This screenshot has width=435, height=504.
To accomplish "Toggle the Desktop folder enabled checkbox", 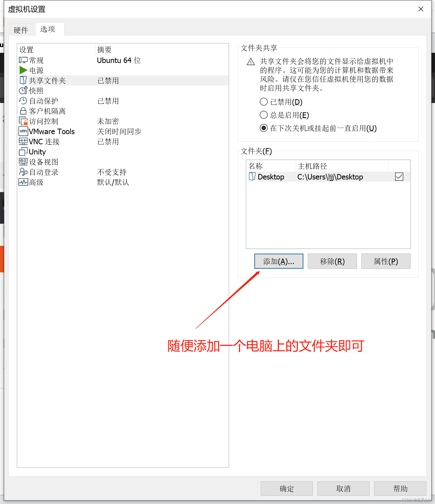I will (399, 177).
